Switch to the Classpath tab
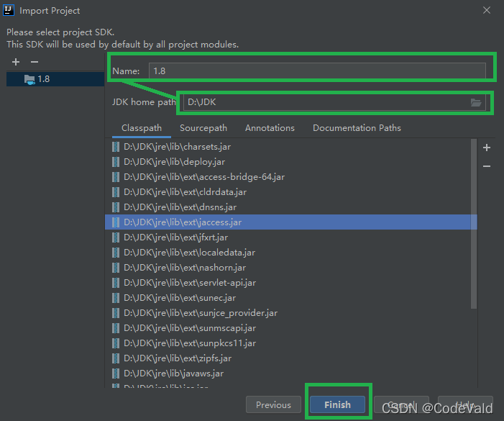 point(142,128)
